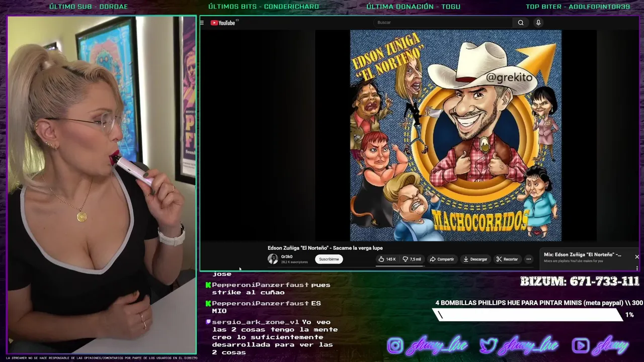Like the video showing 145 K
The image size is (644, 362).
tap(387, 259)
